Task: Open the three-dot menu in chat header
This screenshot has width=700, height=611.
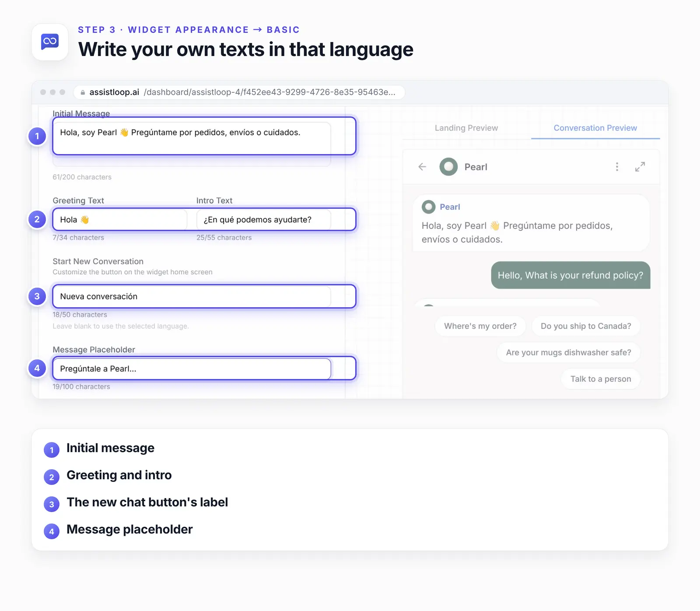Action: (x=617, y=167)
